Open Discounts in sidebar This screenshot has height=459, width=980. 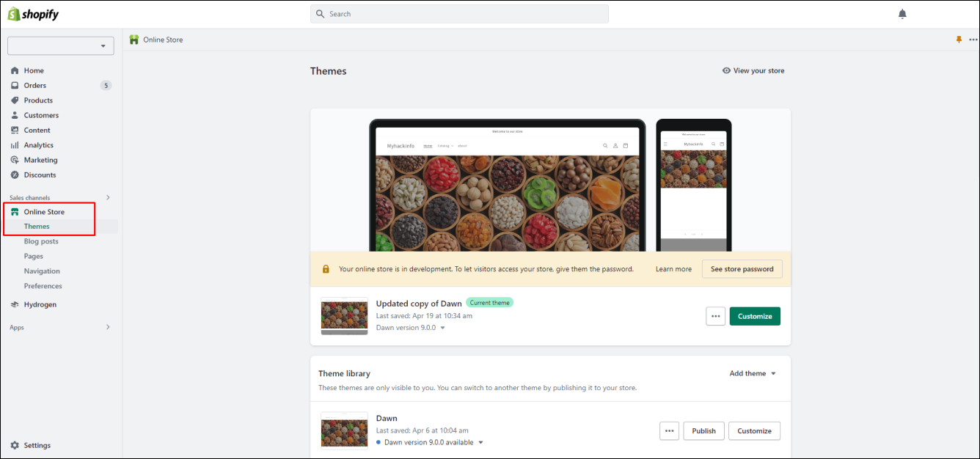(40, 175)
